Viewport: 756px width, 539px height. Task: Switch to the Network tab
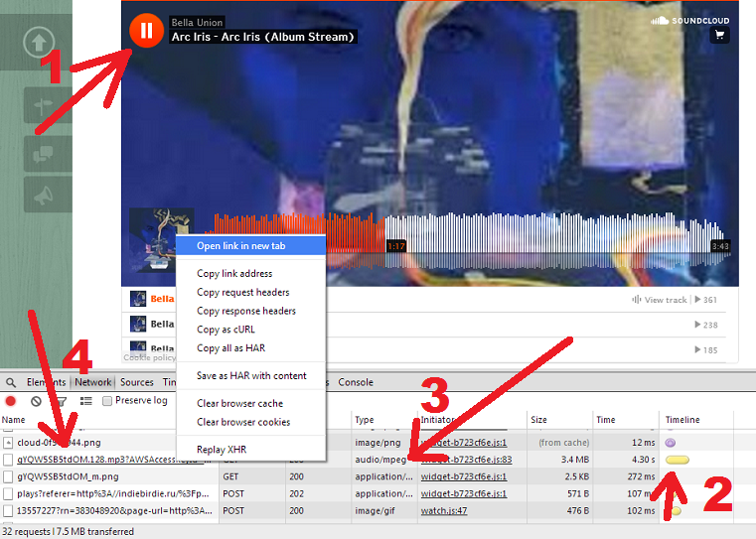[93, 382]
